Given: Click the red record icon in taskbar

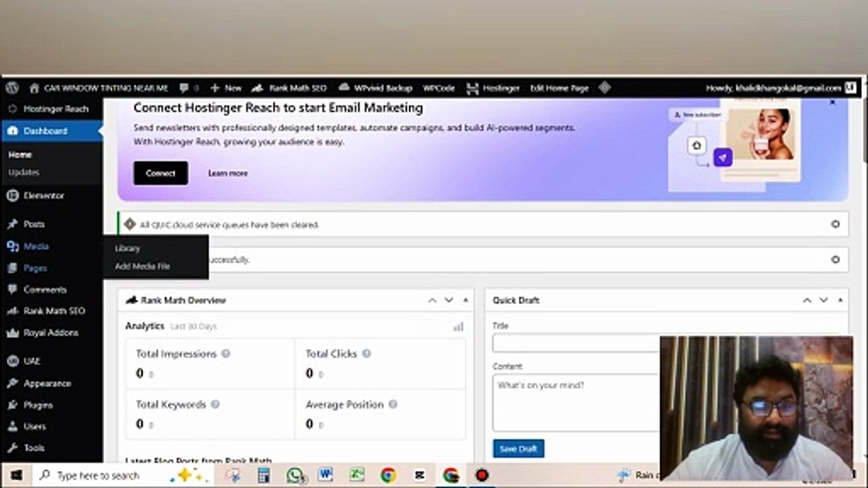Looking at the screenshot, I should pyautogui.click(x=481, y=475).
